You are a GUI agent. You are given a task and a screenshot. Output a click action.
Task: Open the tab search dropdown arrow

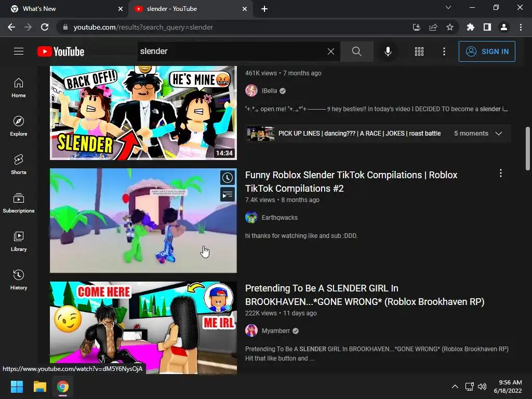coord(448,7)
